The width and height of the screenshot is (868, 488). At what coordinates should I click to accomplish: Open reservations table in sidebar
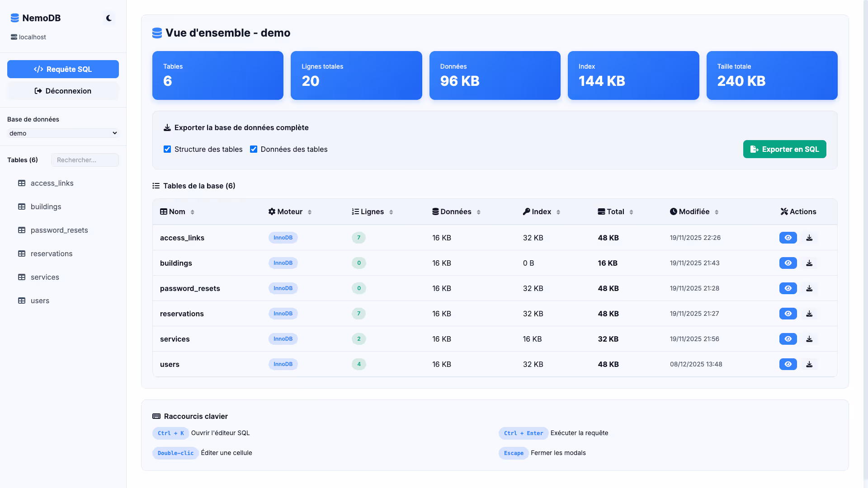click(52, 253)
